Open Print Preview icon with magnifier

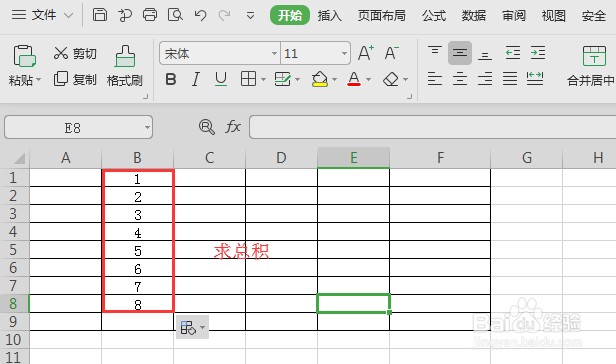pos(175,15)
